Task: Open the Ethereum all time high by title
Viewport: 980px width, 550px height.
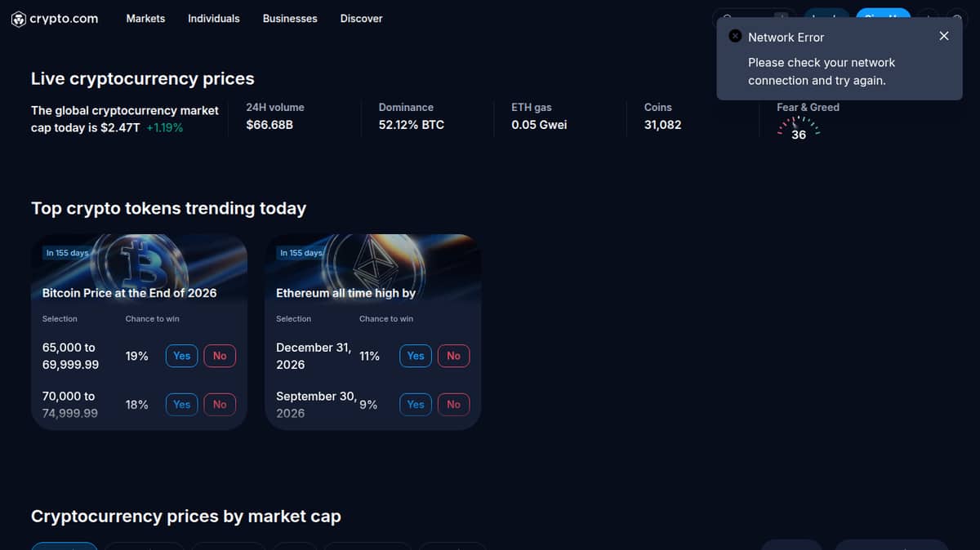Action: 345,292
